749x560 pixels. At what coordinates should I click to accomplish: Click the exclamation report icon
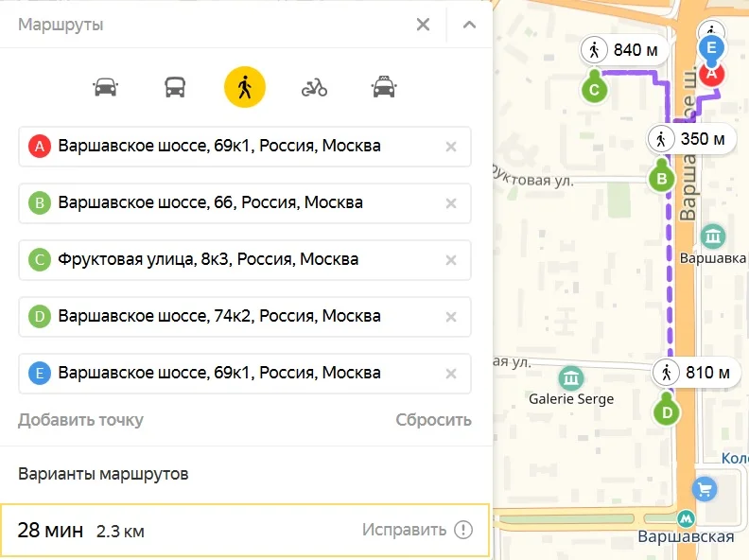(x=463, y=530)
